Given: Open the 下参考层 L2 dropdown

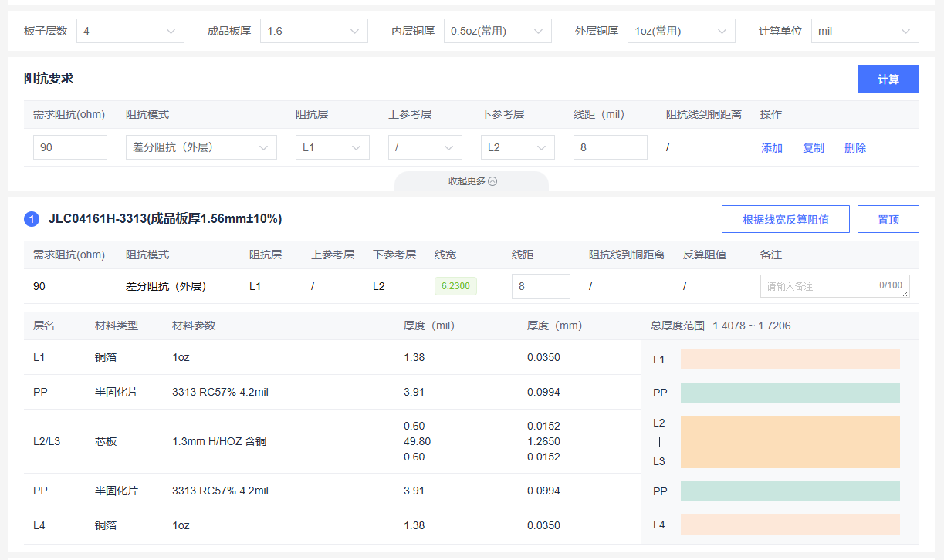Looking at the screenshot, I should click(517, 147).
